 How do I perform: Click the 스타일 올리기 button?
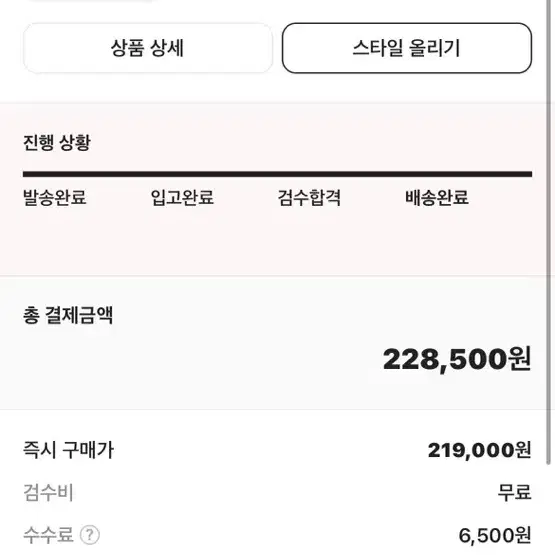pos(407,48)
